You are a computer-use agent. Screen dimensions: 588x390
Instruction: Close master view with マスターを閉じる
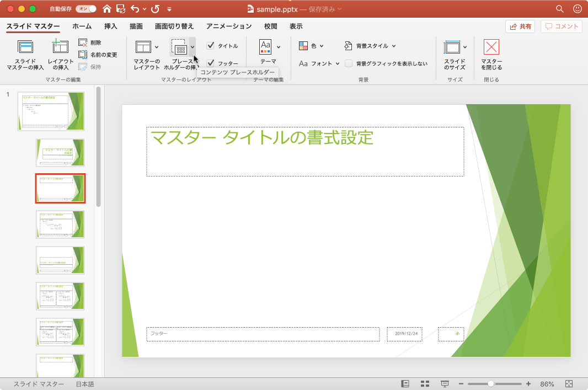(x=491, y=55)
